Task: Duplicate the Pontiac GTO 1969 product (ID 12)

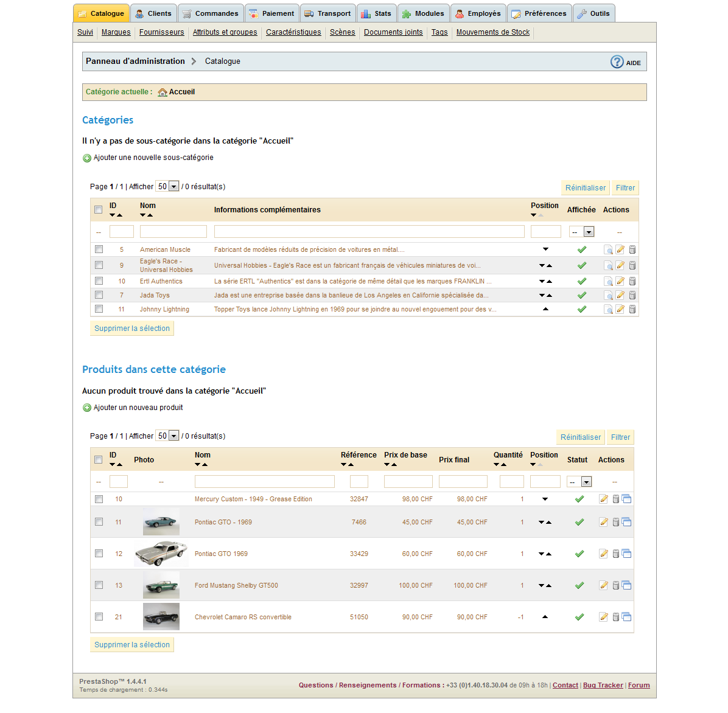Action: click(x=626, y=554)
